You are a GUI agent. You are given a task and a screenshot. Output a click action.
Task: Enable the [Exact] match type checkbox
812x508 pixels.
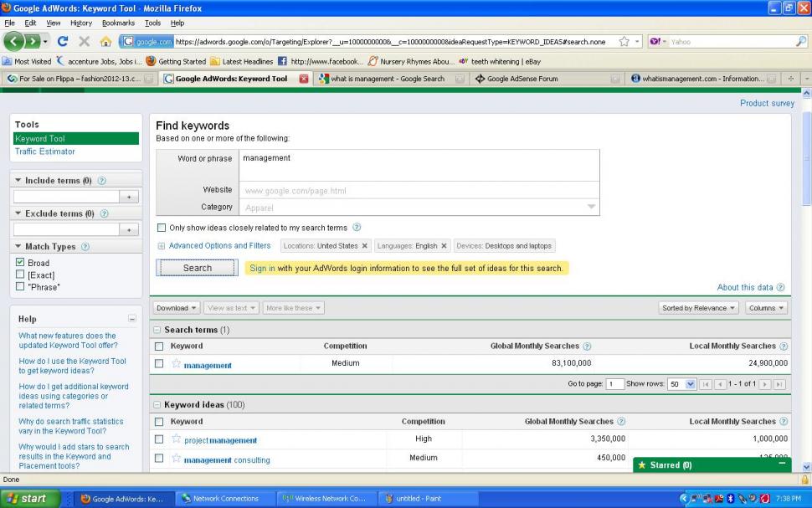click(x=20, y=275)
